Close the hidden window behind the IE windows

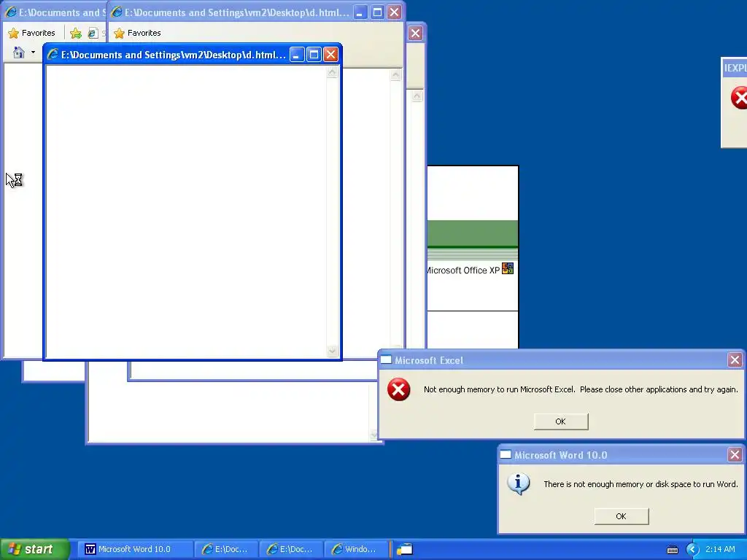415,34
